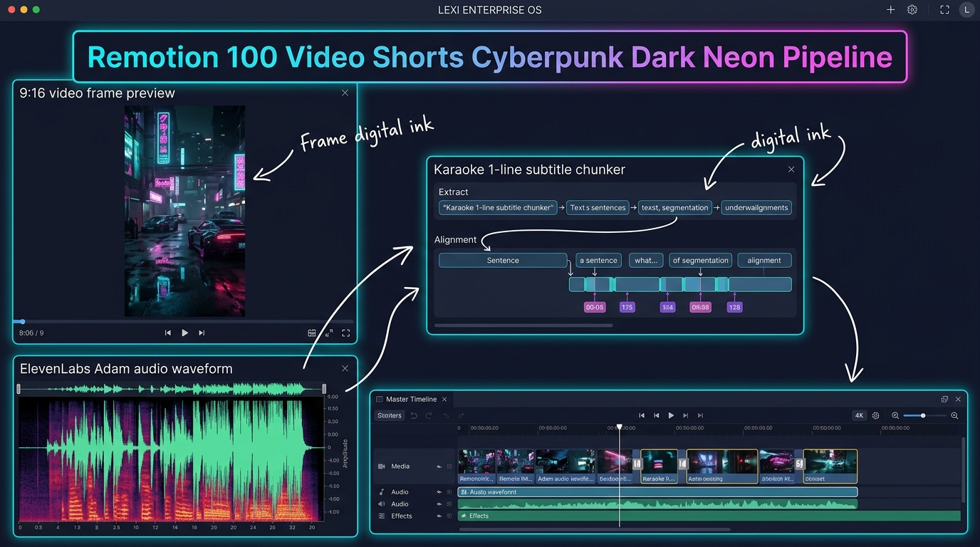Image resolution: width=980 pixels, height=547 pixels.
Task: Step forward one frame in timeline
Action: tap(686, 415)
